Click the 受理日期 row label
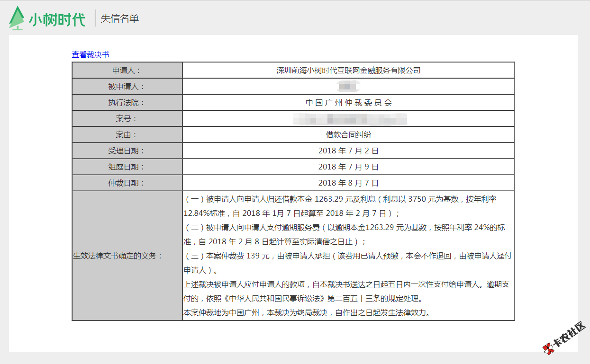 (127, 151)
